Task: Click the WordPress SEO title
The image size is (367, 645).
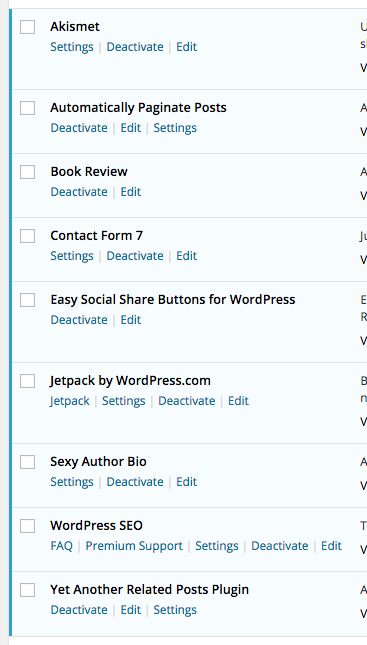Action: coord(97,526)
